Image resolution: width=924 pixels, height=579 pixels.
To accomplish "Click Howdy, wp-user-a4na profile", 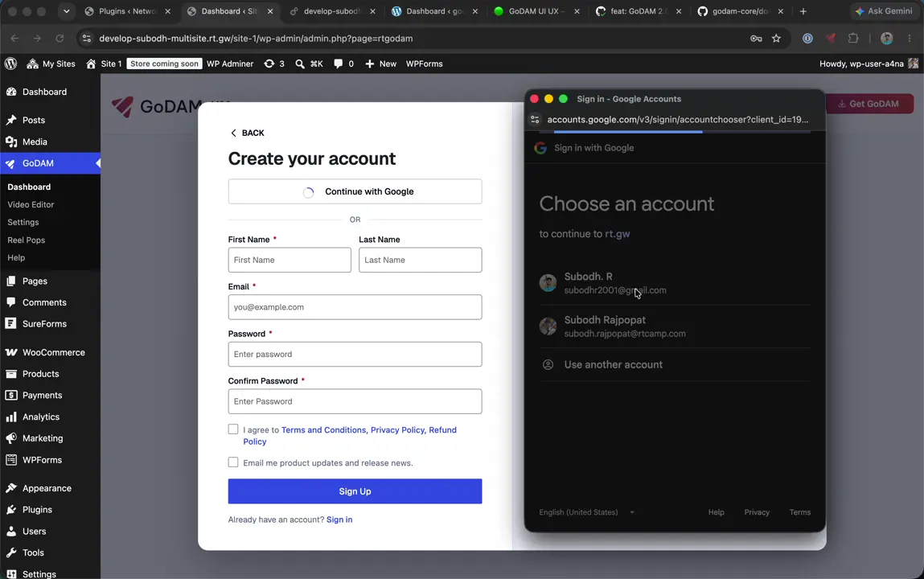I will click(x=869, y=64).
